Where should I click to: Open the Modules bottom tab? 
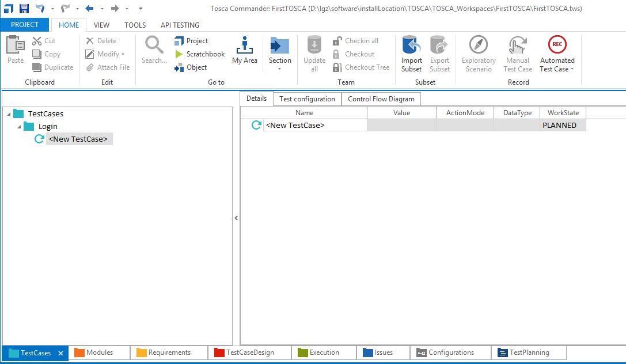pos(99,352)
